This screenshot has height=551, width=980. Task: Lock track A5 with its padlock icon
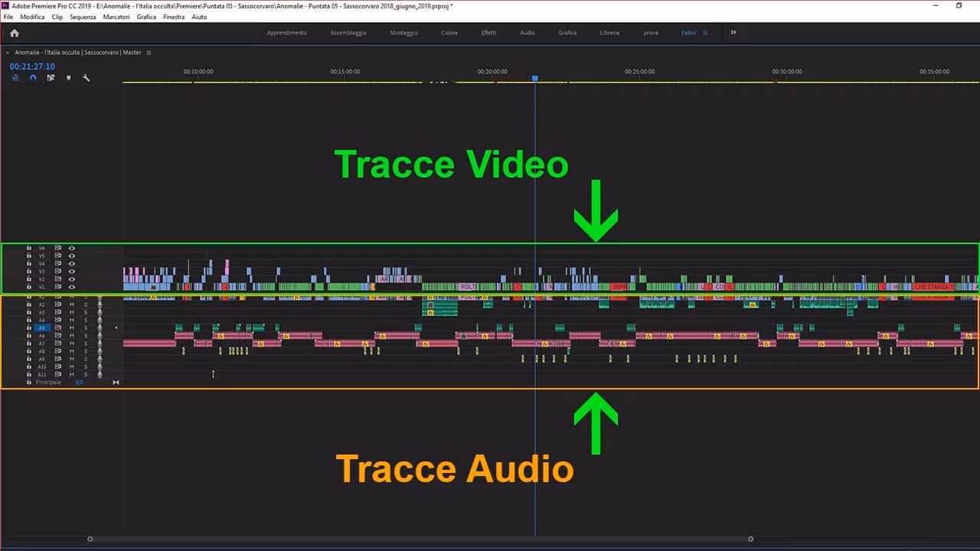tap(28, 328)
